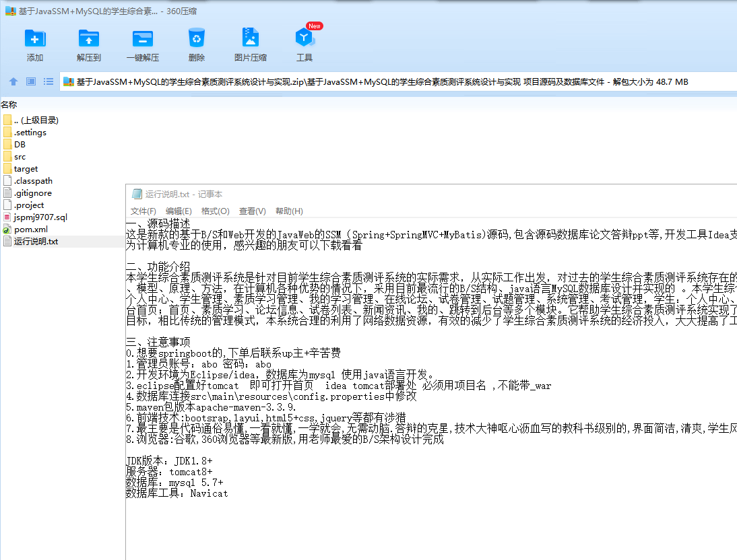Select the .settings folder icon

click(x=7, y=133)
